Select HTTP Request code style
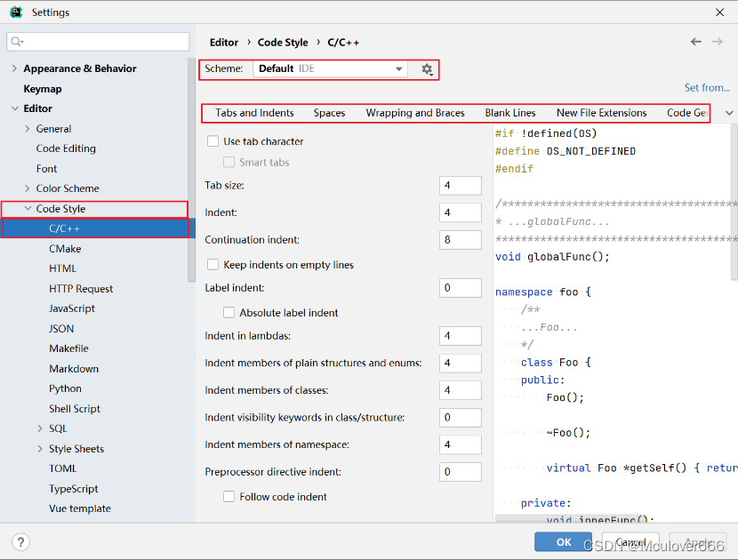This screenshot has height=560, width=738. click(81, 289)
